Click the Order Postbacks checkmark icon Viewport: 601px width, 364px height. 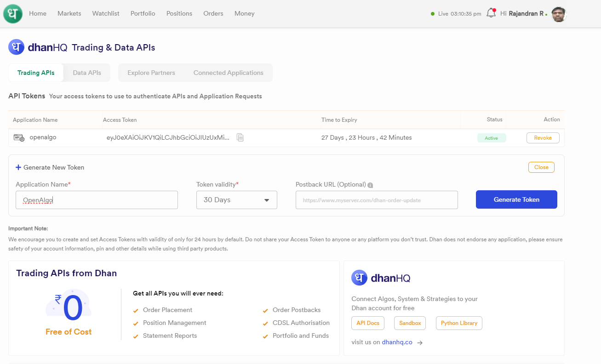click(265, 311)
